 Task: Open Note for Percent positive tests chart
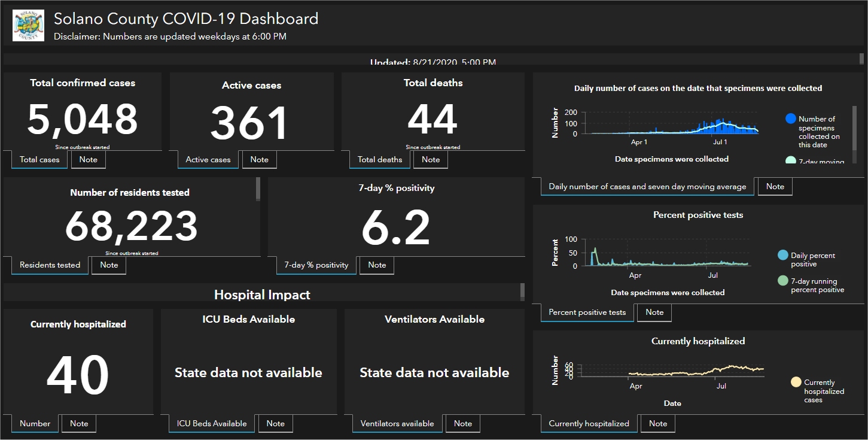(x=654, y=312)
